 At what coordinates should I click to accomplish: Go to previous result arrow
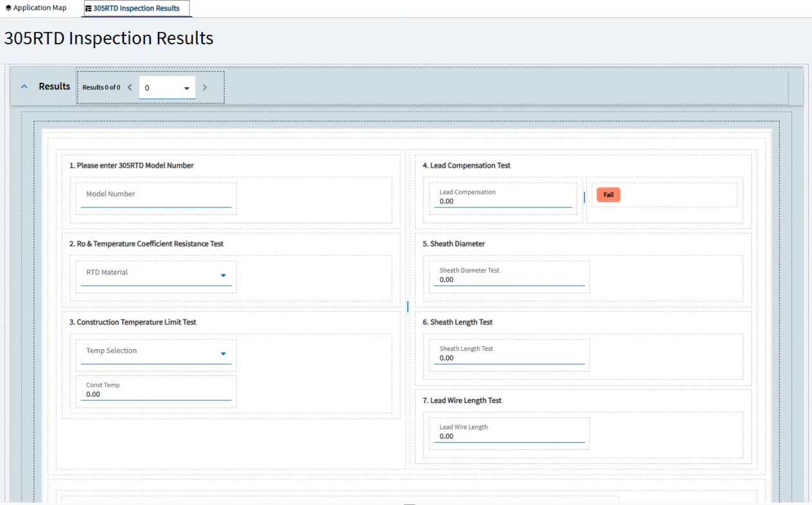(x=130, y=87)
